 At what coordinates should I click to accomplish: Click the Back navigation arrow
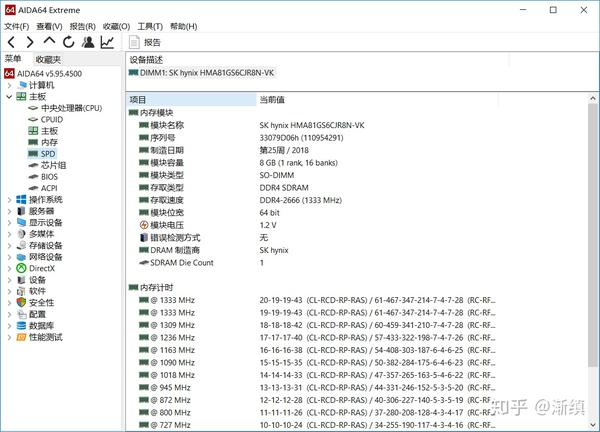[11, 42]
